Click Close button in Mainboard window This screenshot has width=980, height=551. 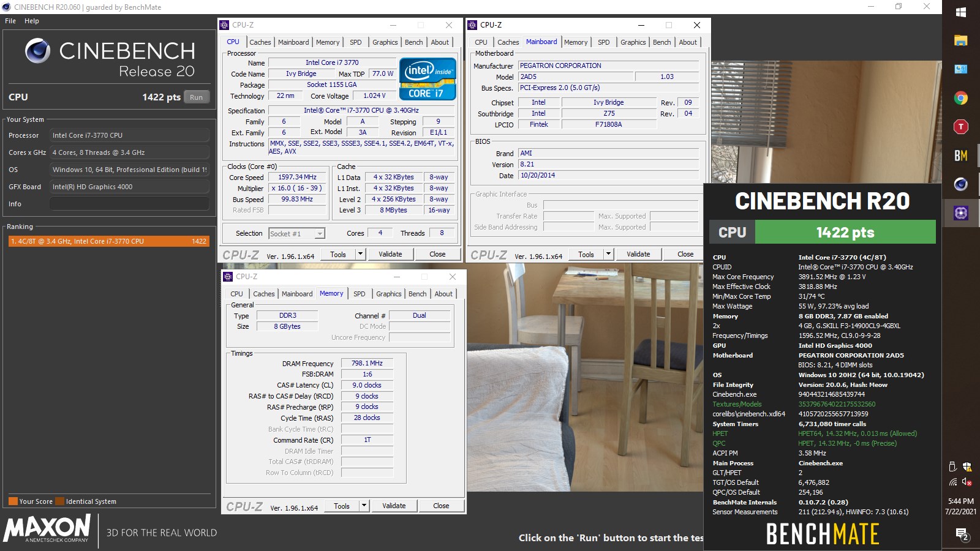pyautogui.click(x=685, y=254)
